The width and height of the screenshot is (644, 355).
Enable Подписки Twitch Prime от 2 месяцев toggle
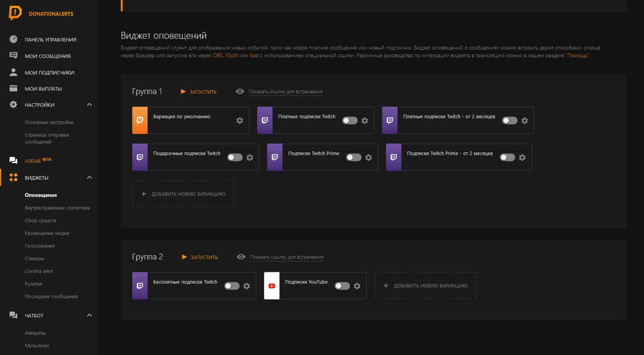(507, 157)
